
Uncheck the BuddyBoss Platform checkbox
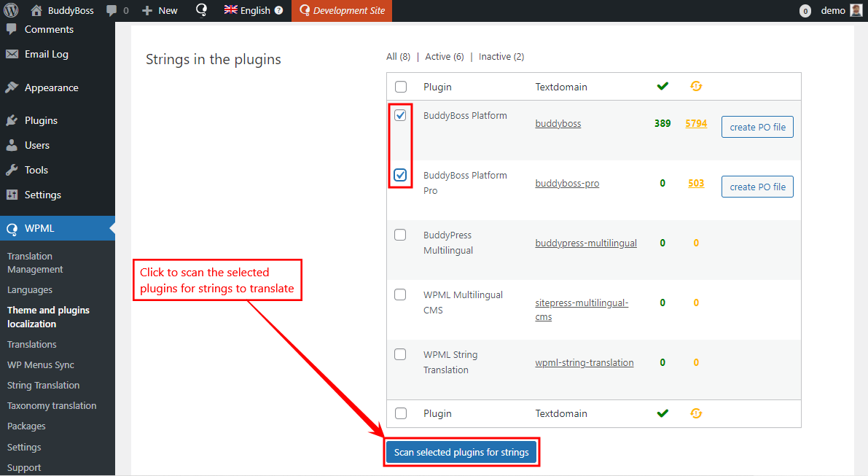click(x=400, y=115)
